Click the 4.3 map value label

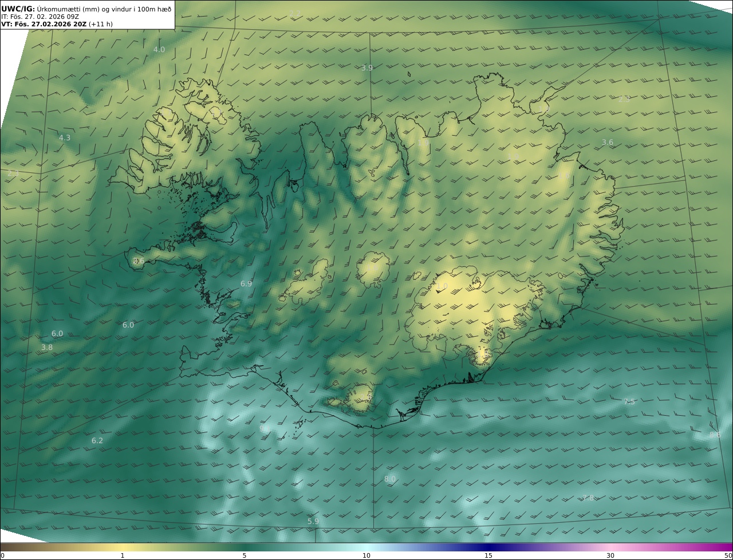[x=65, y=138]
